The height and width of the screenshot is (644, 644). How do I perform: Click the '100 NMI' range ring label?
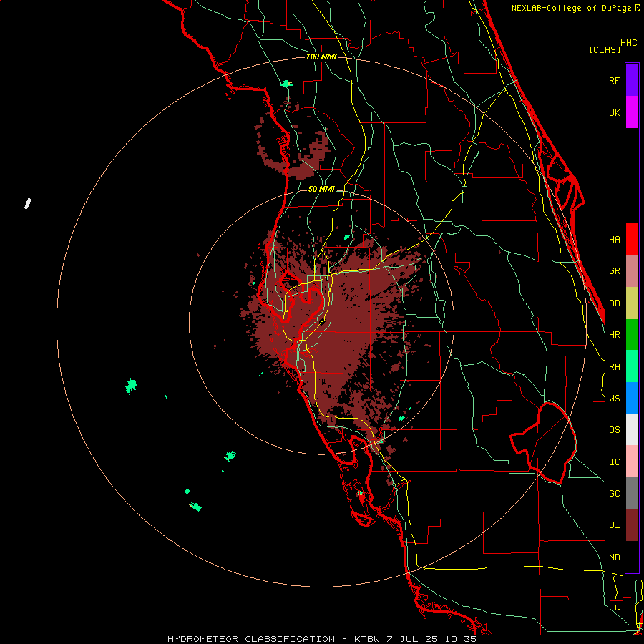coord(321,57)
